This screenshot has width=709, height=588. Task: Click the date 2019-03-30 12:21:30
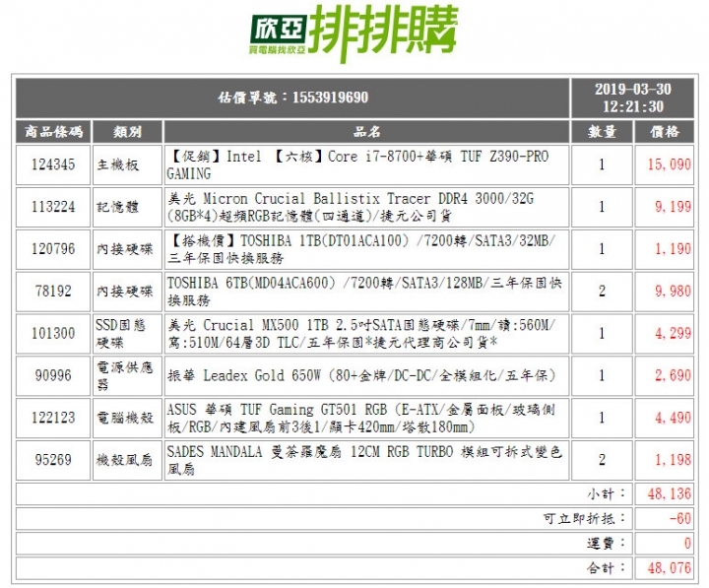632,98
